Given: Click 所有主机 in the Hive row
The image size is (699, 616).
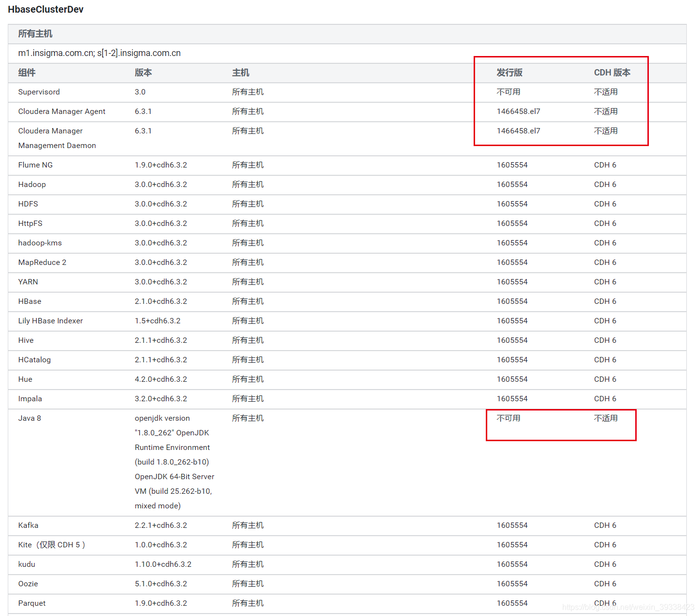Looking at the screenshot, I should point(248,340).
